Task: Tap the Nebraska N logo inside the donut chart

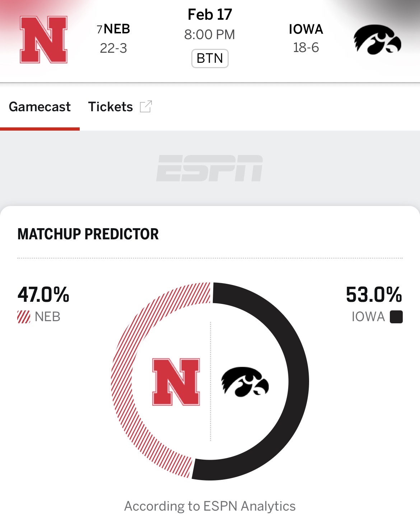Action: coord(176,382)
